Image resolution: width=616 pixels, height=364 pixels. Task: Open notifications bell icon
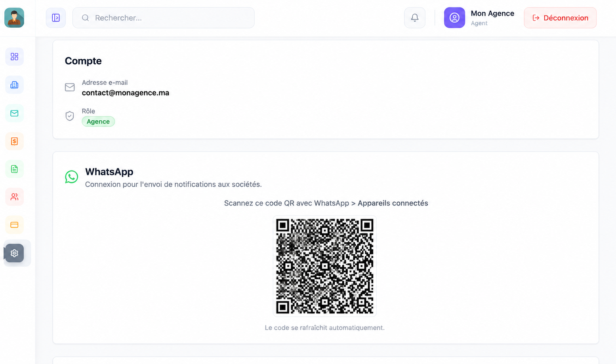coord(415,18)
